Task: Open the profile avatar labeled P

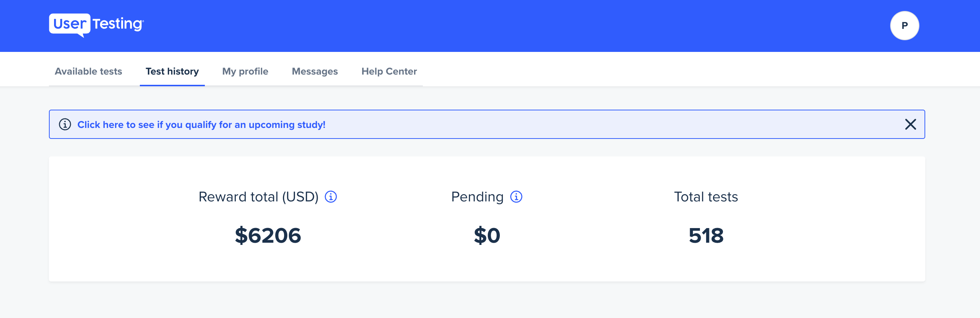Action: [x=904, y=26]
